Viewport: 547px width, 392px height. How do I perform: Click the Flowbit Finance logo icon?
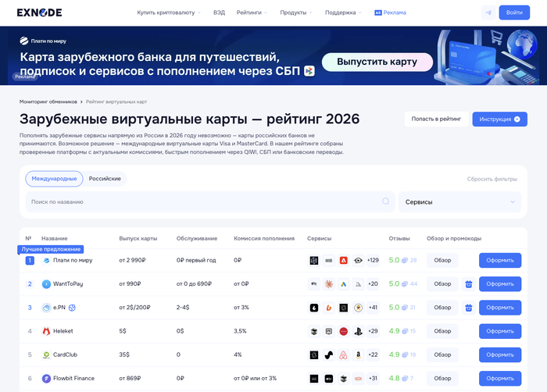coord(46,379)
